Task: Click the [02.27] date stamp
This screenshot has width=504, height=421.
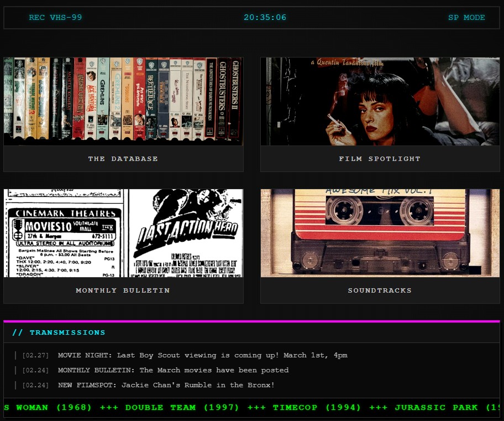Action: [35, 355]
